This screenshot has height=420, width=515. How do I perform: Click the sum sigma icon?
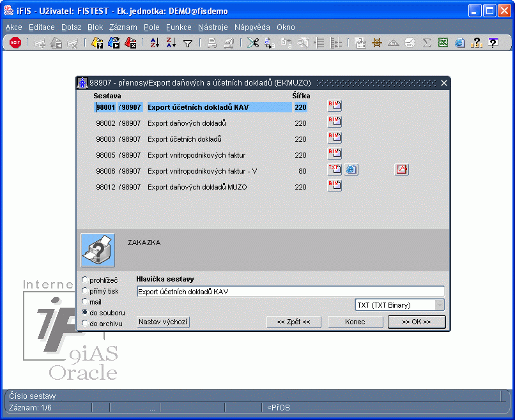427,43
